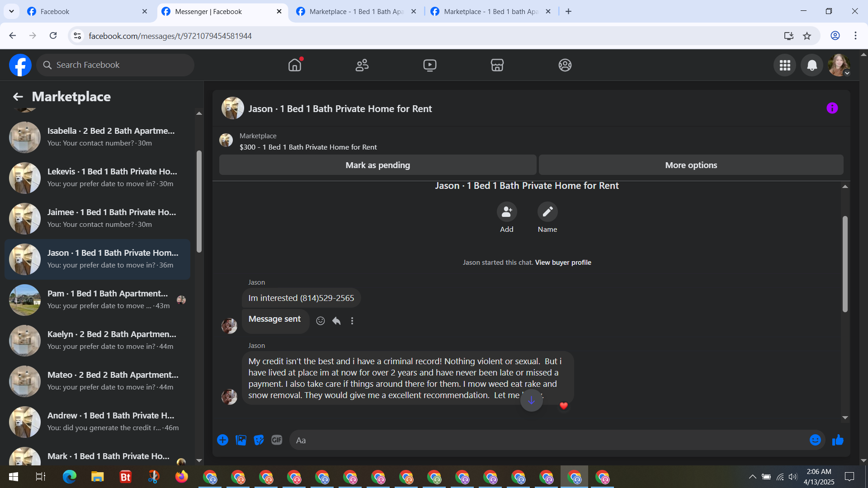Image resolution: width=868 pixels, height=488 pixels.
Task: Open the Groups icon in top navigation
Action: click(565, 65)
